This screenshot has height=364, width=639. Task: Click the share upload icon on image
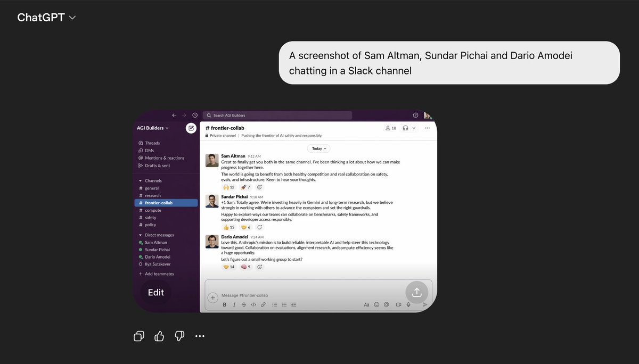click(x=416, y=292)
